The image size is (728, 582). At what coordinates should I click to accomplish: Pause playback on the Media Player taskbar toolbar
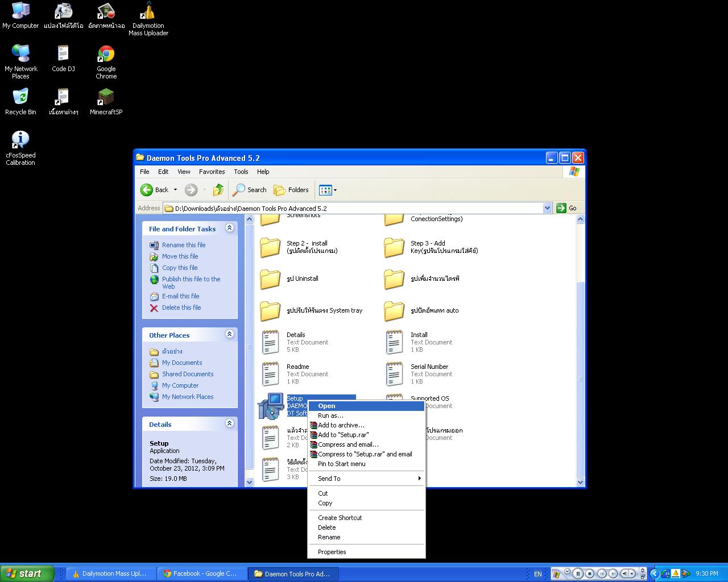point(578,573)
